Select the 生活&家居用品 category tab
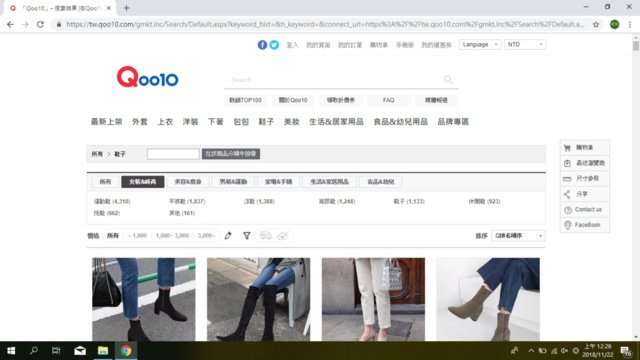Screen dimensions: 640x360 click(x=329, y=182)
